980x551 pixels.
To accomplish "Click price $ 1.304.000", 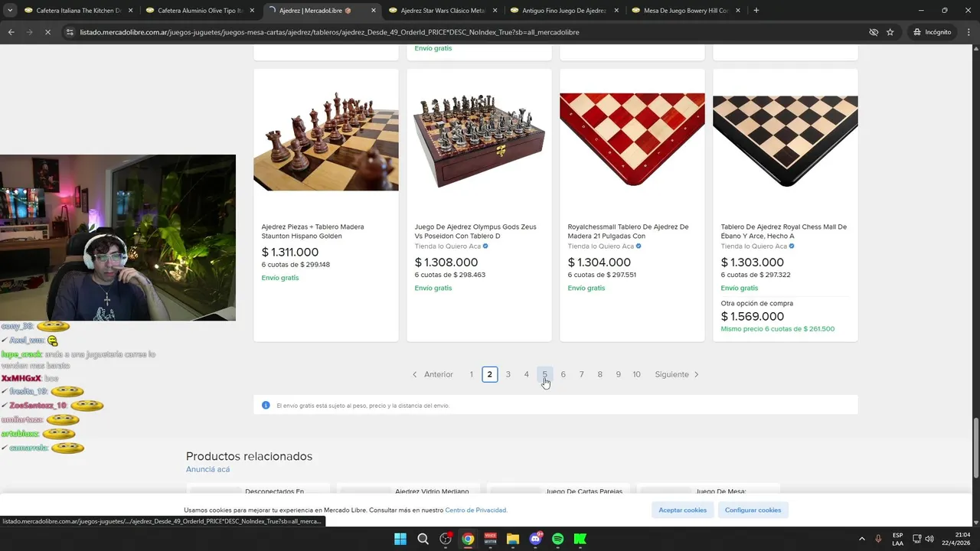I will (x=599, y=262).
